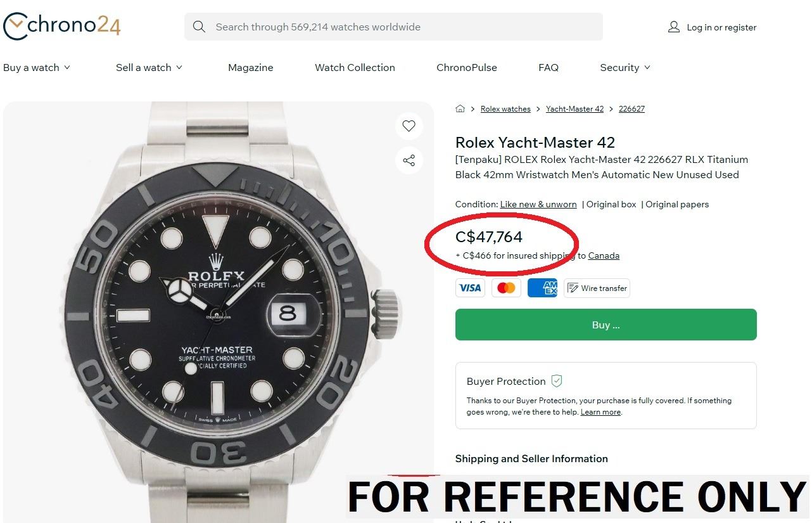The height and width of the screenshot is (523, 812).
Task: Open the Magazine menu item
Action: (x=250, y=68)
